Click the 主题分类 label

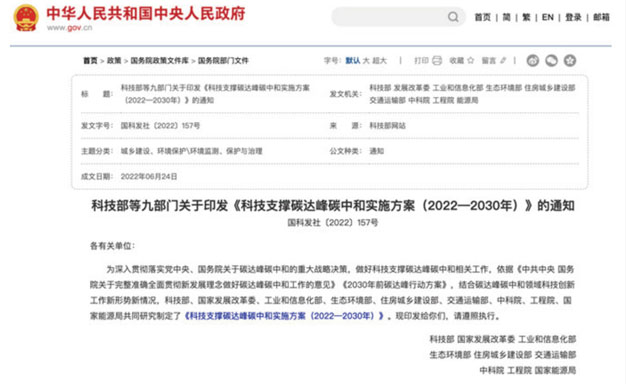click(97, 151)
